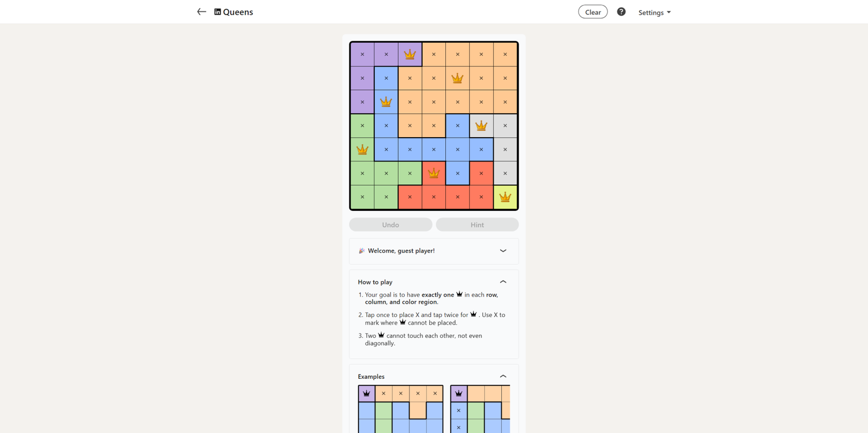Click the LinkedIn logo beside Queens
The width and height of the screenshot is (868, 433).
coord(218,12)
